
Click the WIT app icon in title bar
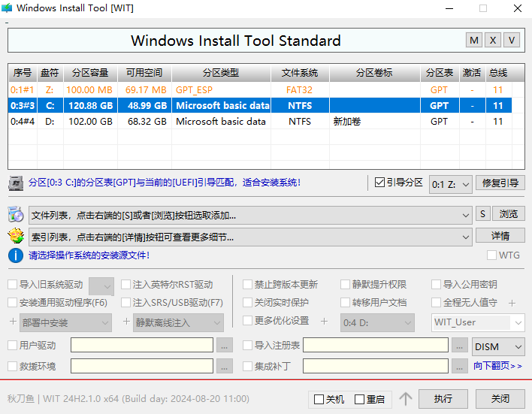[7, 8]
